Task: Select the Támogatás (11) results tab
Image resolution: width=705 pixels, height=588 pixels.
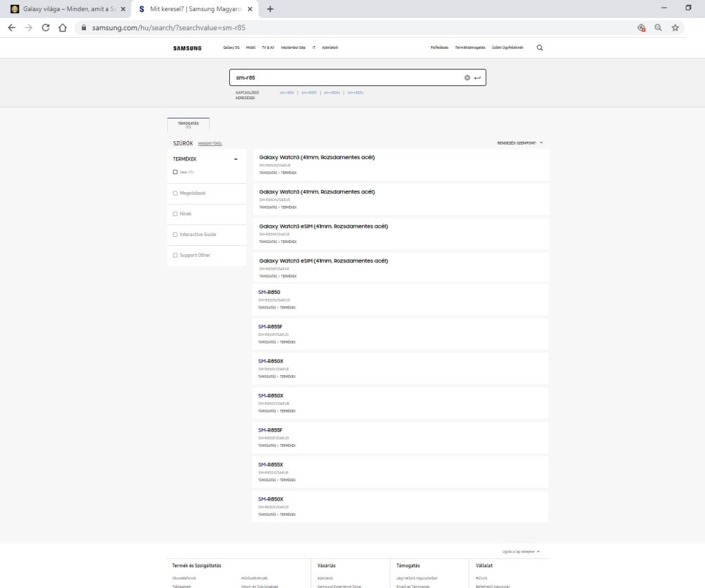Action: point(188,125)
